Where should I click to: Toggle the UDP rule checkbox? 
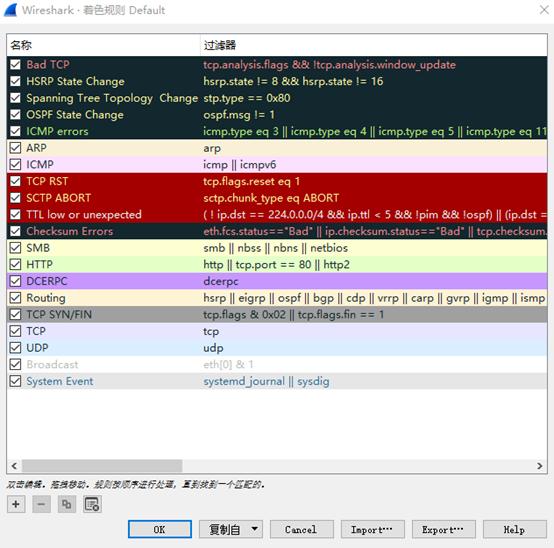point(15,348)
